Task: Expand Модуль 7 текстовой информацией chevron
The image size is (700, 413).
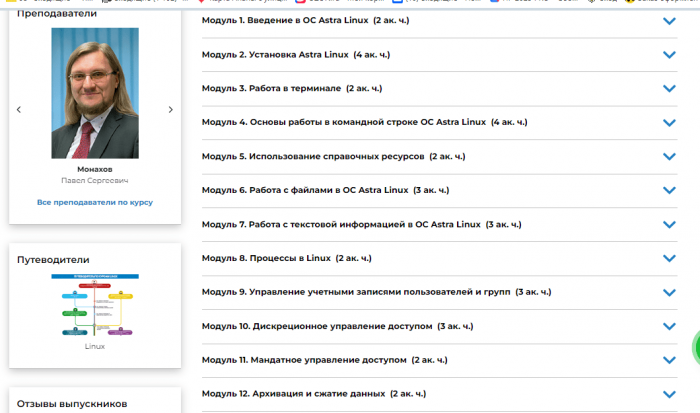Action: [x=669, y=225]
